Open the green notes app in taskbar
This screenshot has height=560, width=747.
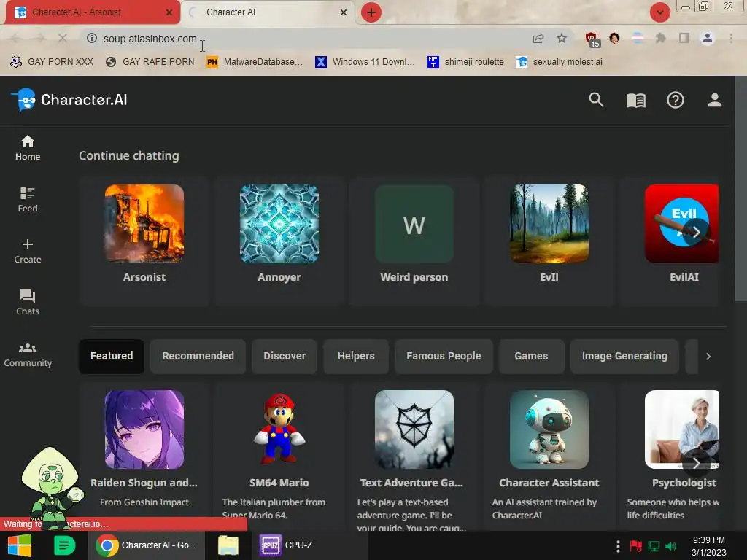pos(64,545)
